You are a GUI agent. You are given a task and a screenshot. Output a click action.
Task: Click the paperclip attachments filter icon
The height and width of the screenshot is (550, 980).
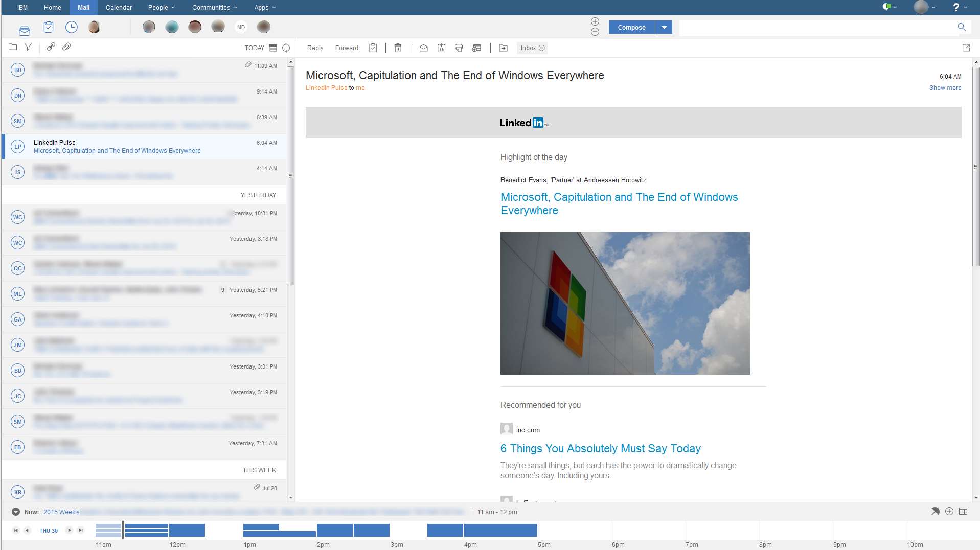click(66, 47)
